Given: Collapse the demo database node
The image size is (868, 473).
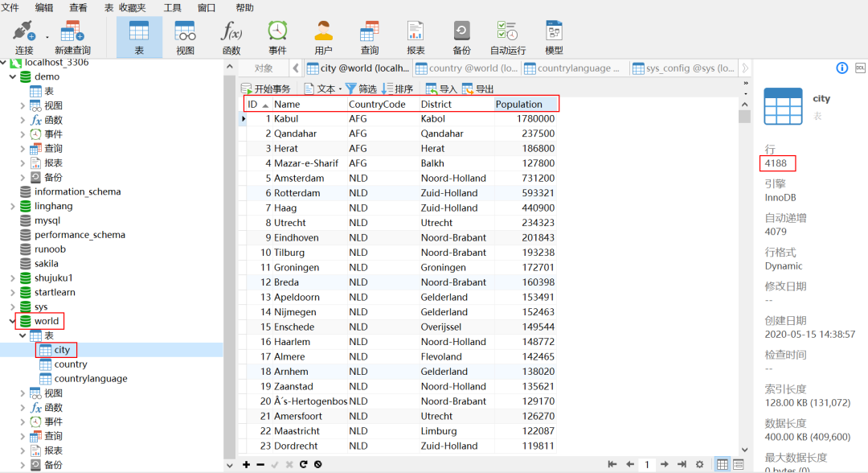Looking at the screenshot, I should pos(12,76).
